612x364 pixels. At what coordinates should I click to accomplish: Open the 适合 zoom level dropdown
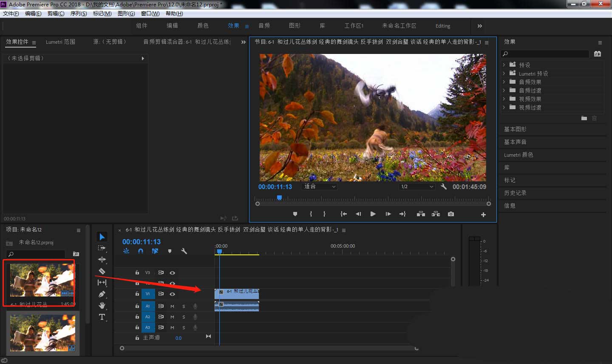(319, 186)
